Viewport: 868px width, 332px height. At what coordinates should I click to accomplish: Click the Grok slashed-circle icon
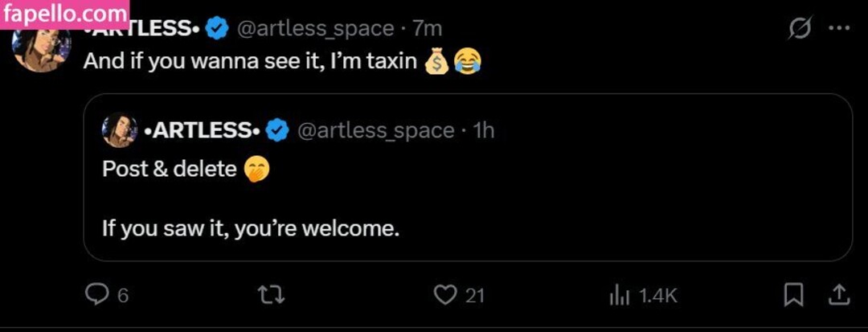800,28
